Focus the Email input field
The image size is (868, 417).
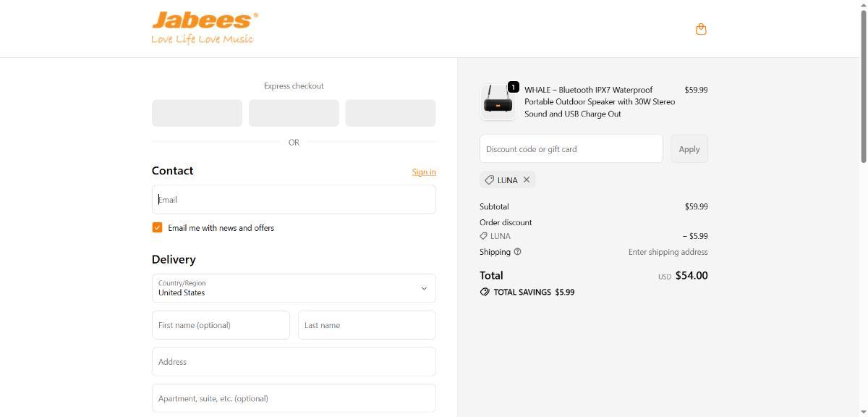tap(294, 200)
